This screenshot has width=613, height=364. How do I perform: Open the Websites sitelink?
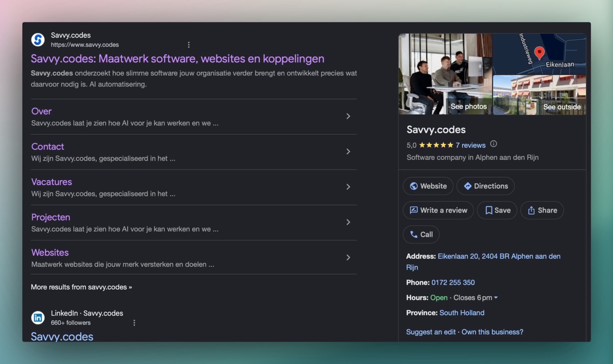coord(50,252)
